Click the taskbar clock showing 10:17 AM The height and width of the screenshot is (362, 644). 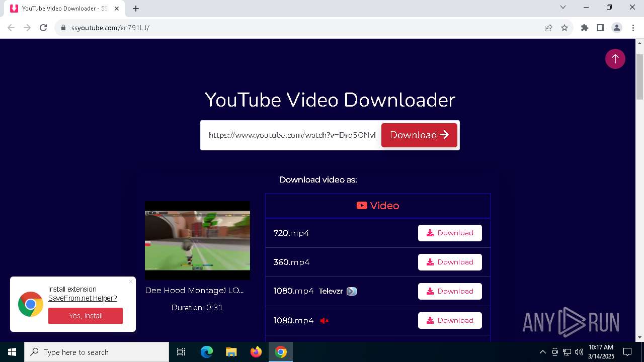(x=601, y=352)
